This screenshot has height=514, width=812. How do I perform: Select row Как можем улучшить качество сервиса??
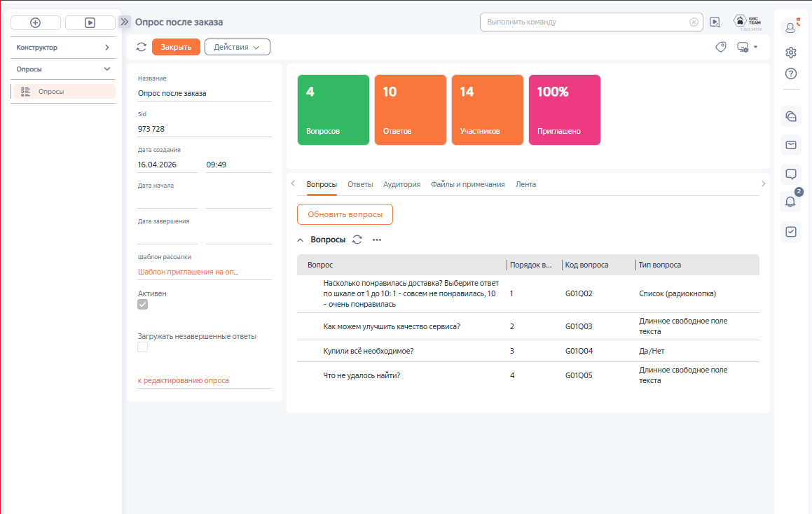528,326
